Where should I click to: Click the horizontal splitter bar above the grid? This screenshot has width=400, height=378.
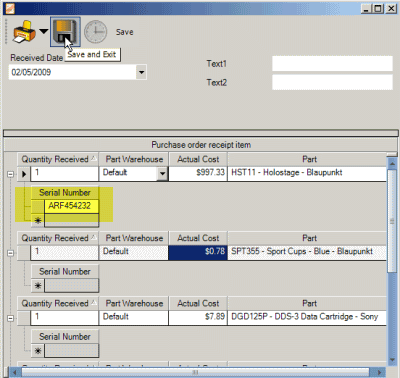[201, 133]
